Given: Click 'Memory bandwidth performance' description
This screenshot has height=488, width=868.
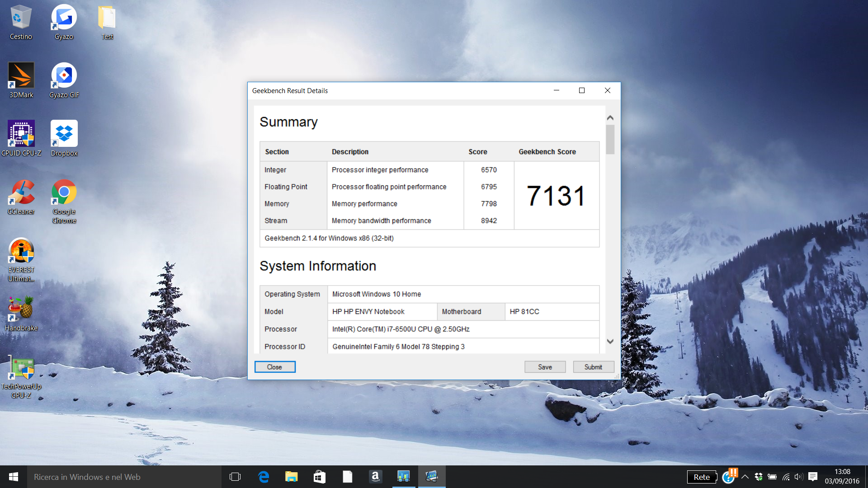Looking at the screenshot, I should point(381,221).
